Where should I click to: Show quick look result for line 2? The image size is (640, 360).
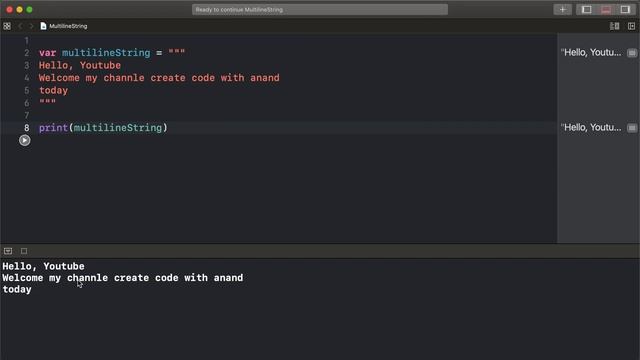click(x=632, y=53)
